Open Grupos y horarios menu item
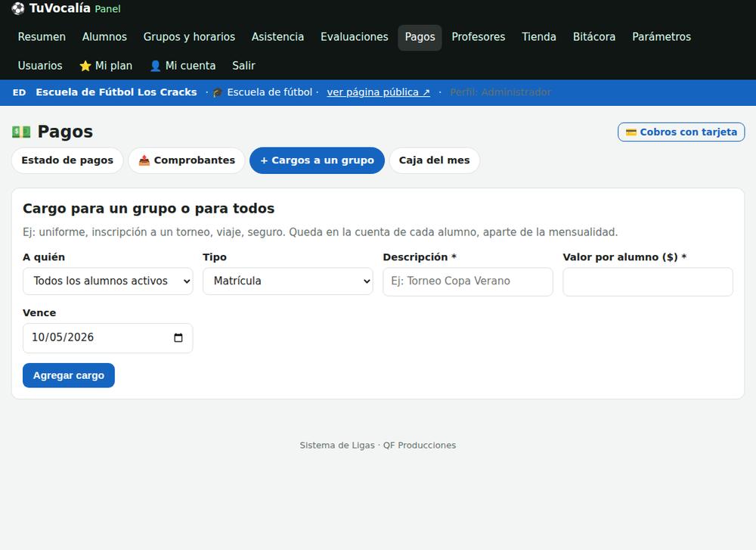Viewport: 756px width, 550px height. (x=189, y=37)
